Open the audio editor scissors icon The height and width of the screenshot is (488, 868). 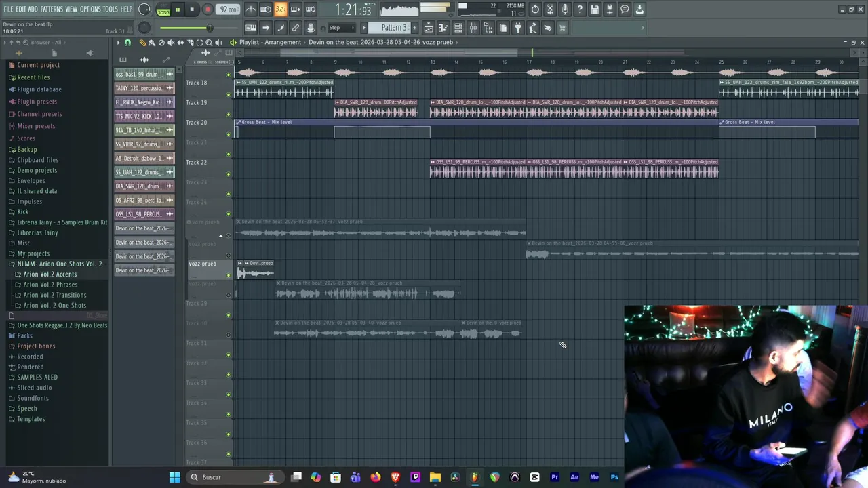[x=550, y=9]
